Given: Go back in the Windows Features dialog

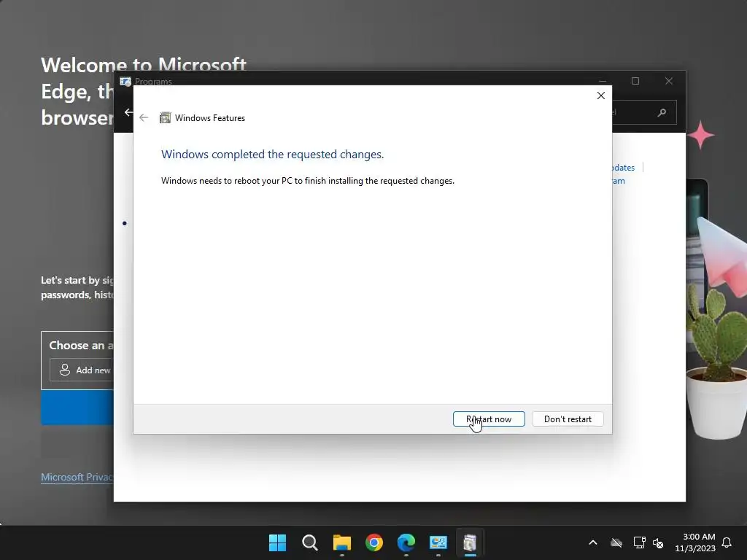Looking at the screenshot, I should click(x=144, y=117).
